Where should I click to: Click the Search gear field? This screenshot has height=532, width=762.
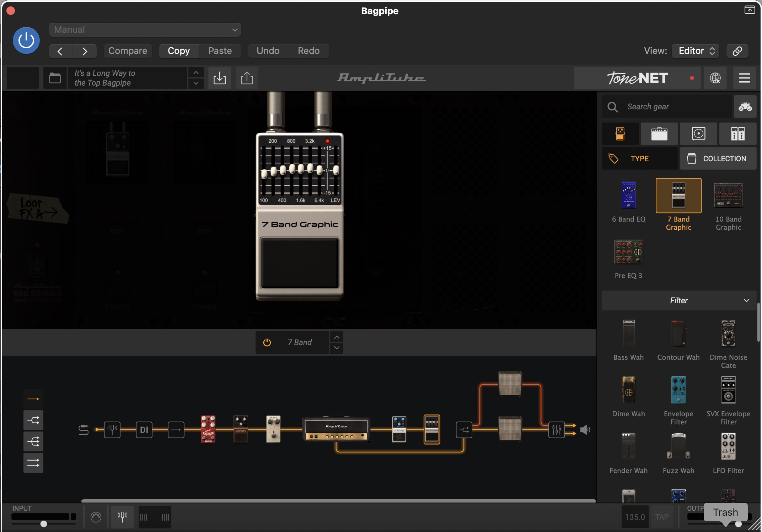click(x=666, y=107)
